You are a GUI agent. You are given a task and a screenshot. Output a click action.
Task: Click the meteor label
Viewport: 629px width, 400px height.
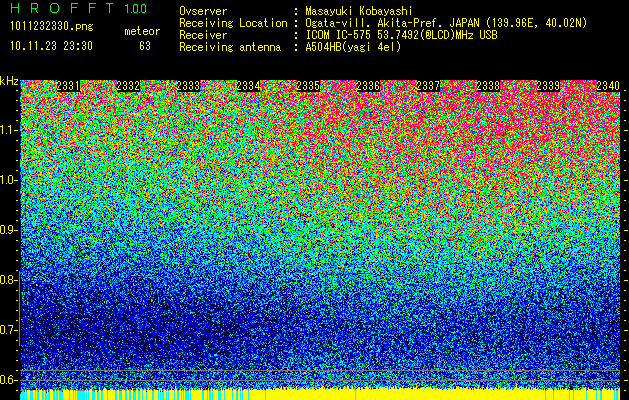[x=142, y=31]
